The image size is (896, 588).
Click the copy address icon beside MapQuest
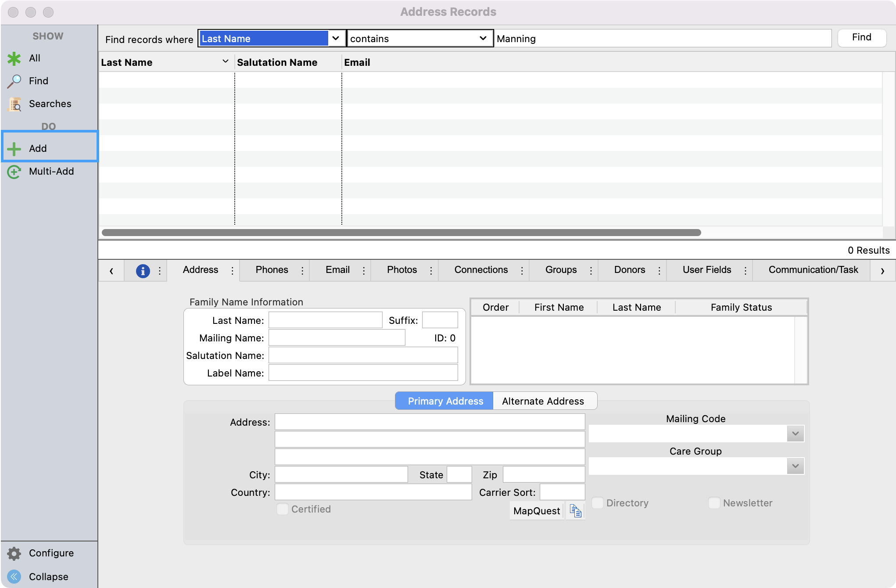(575, 511)
